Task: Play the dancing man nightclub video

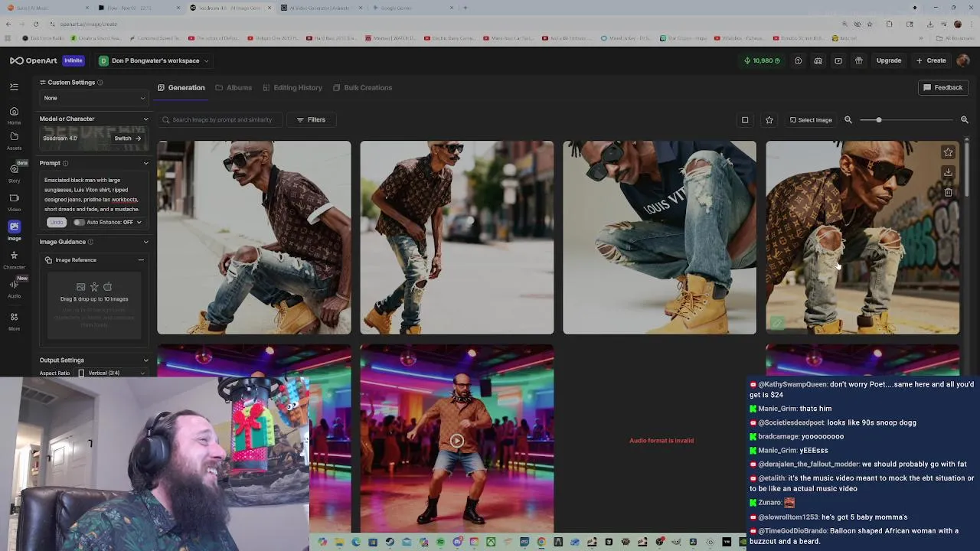Action: click(x=457, y=441)
